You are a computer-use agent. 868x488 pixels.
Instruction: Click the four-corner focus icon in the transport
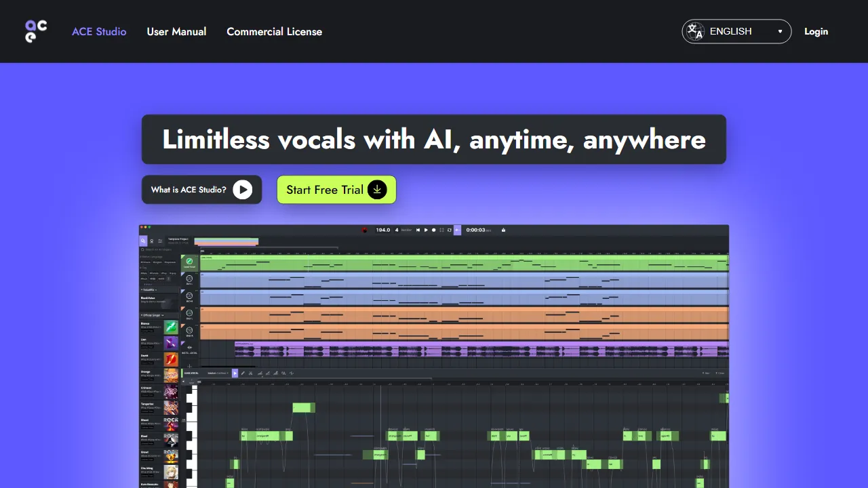[x=441, y=230]
